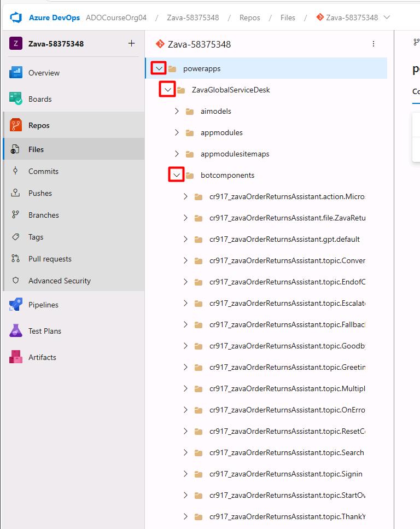This screenshot has width=420, height=529.
Task: Open the Pipelines rocket icon
Action: pyautogui.click(x=15, y=305)
